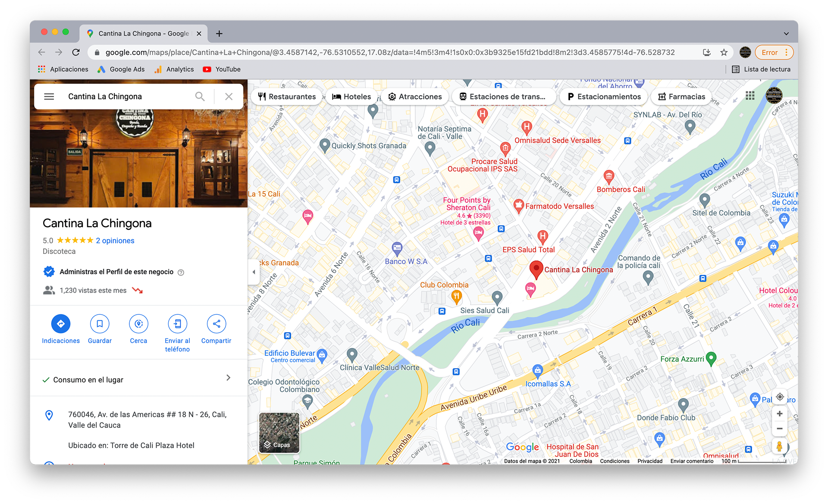Click Enviar comentario footer link
Viewport: 828px width, 504px height.
point(692,461)
